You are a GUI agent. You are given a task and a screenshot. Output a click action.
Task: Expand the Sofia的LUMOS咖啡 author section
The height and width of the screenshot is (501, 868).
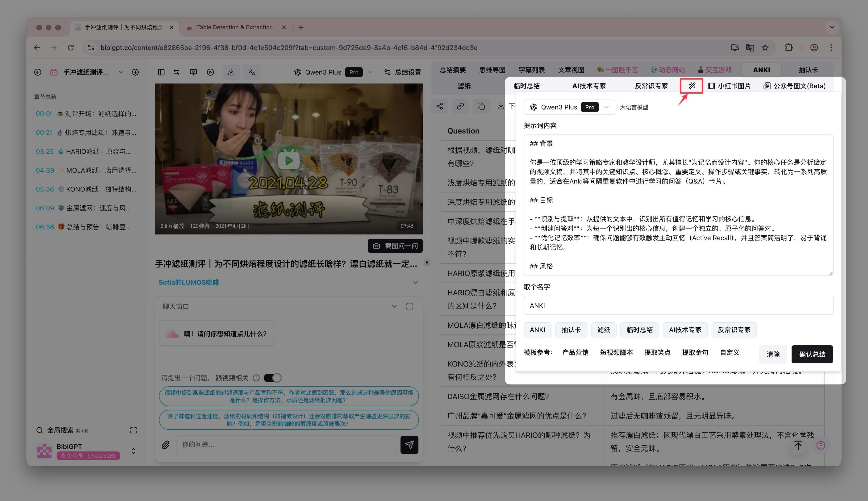click(x=415, y=283)
